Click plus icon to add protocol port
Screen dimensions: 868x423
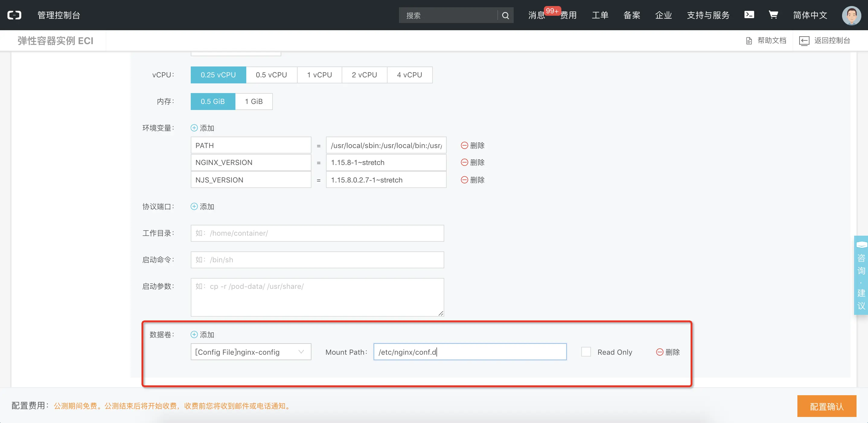[x=194, y=206]
